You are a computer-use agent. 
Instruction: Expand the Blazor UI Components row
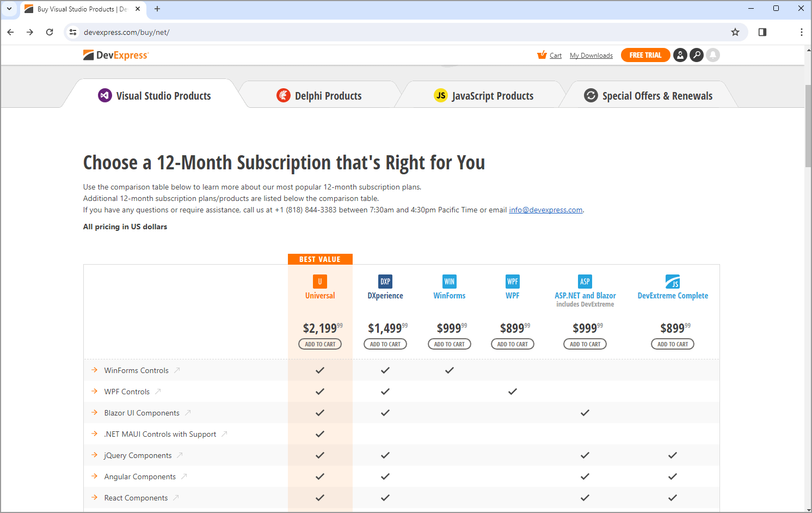[x=95, y=413]
